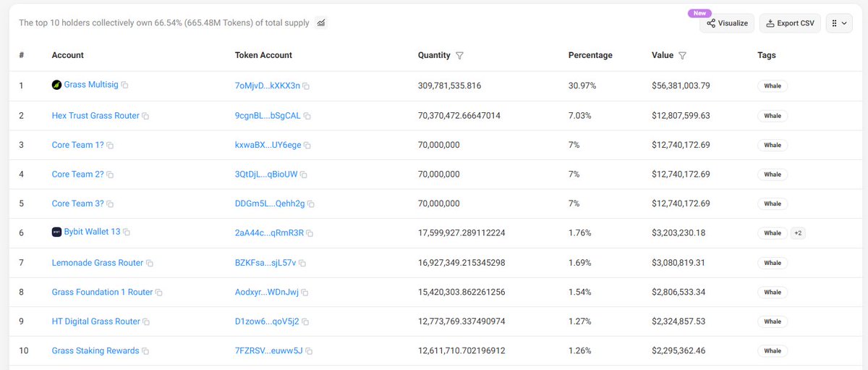
Task: Open token account link 7FZRSV...euww5J
Action: tap(269, 350)
